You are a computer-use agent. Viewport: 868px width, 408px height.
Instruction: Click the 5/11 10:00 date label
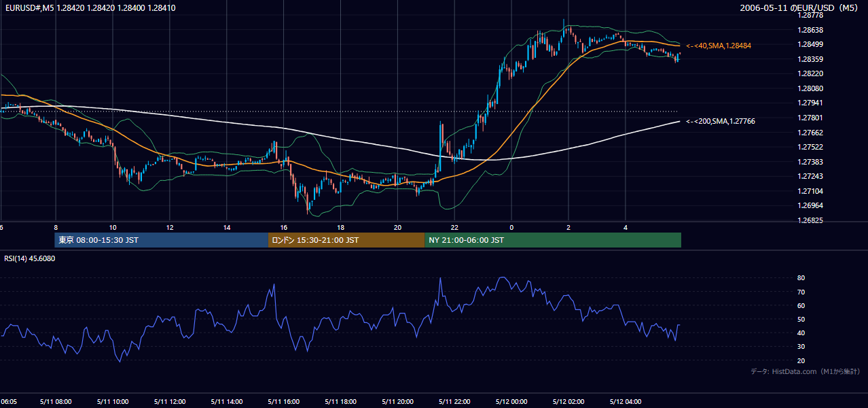click(113, 401)
